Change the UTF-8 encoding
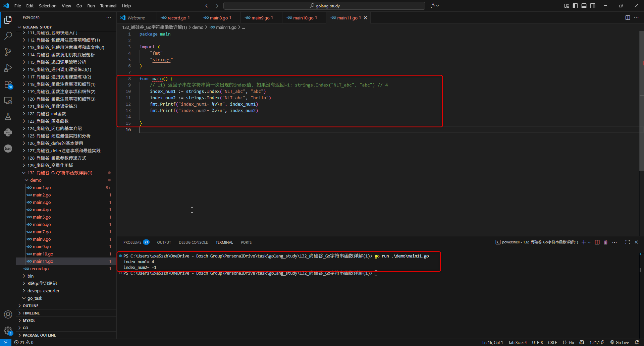Image resolution: width=644 pixels, height=346 pixels. [x=537, y=342]
